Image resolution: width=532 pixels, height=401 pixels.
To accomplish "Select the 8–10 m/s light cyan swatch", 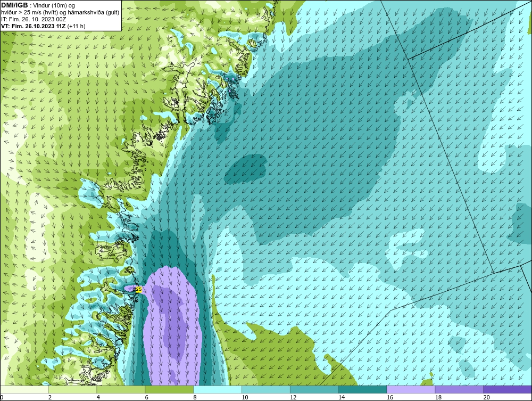I will click(218, 389).
